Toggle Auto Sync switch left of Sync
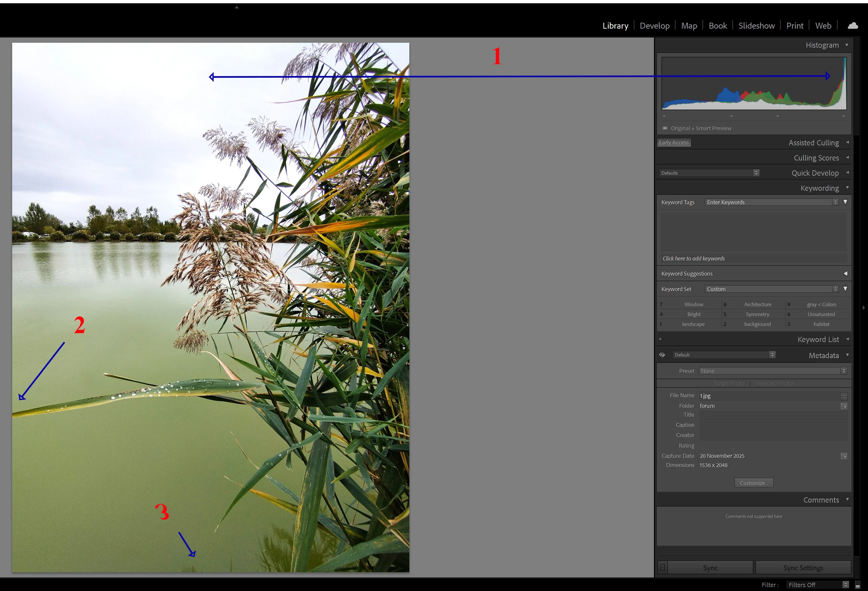The width and height of the screenshot is (868, 591). pos(663,567)
